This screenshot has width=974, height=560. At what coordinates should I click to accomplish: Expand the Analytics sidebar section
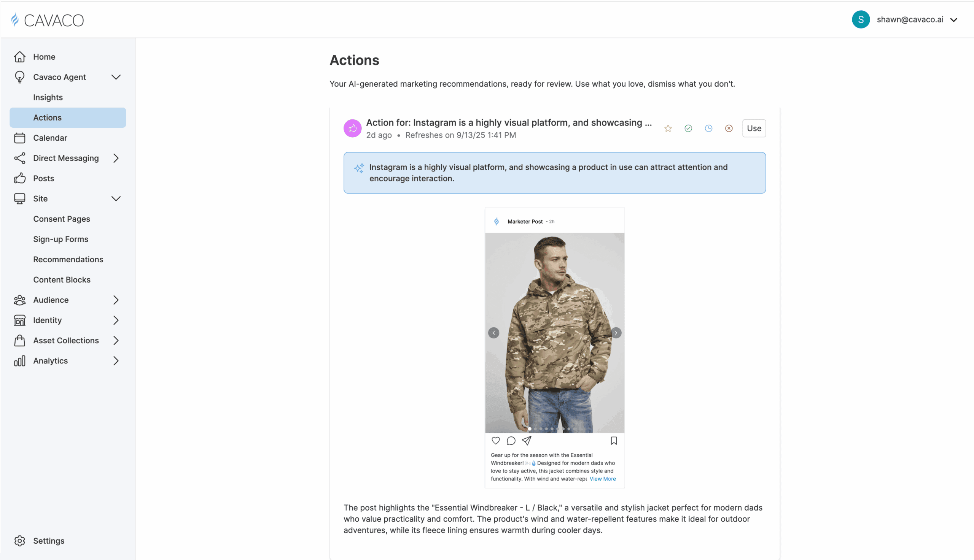[116, 361]
